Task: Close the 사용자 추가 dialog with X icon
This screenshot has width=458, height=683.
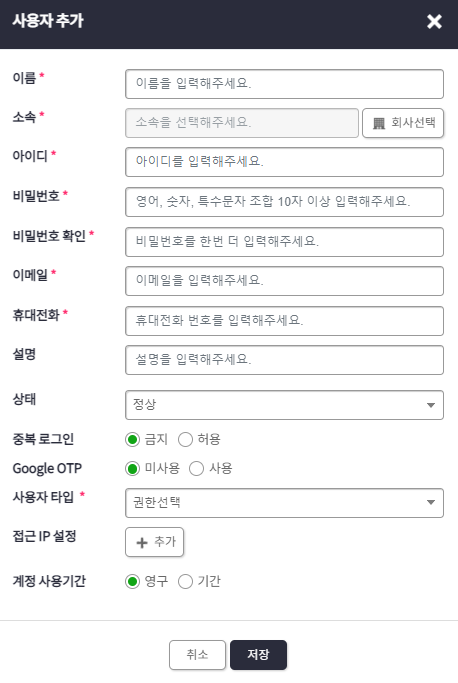Action: tap(434, 21)
